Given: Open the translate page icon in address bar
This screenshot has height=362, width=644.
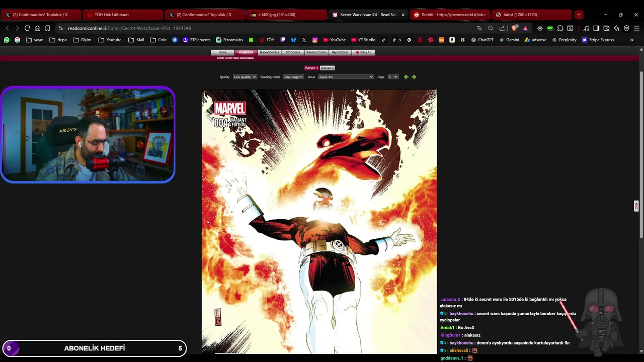Looking at the screenshot, I should [479, 28].
